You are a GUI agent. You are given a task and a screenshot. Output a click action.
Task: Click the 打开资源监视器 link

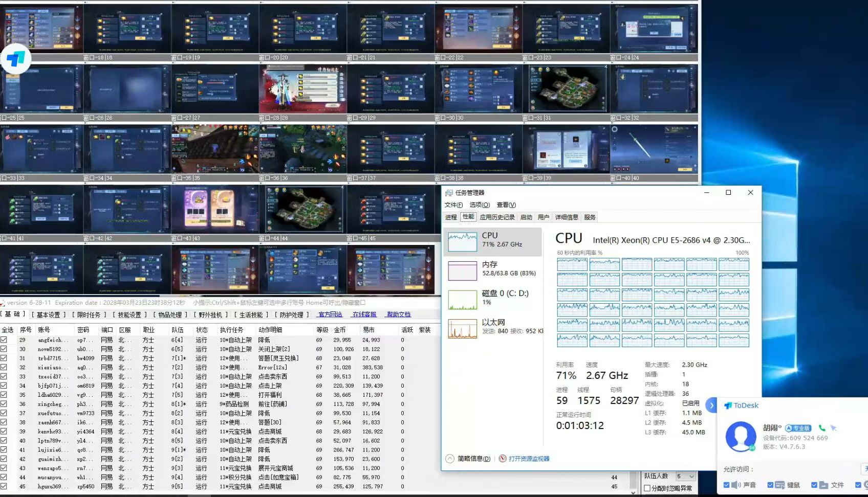529,459
